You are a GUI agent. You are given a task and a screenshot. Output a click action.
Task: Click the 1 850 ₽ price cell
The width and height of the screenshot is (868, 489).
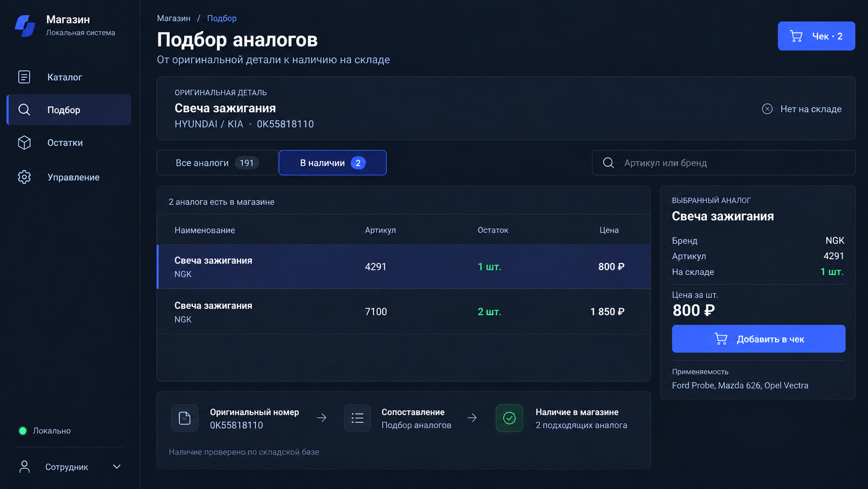(607, 312)
